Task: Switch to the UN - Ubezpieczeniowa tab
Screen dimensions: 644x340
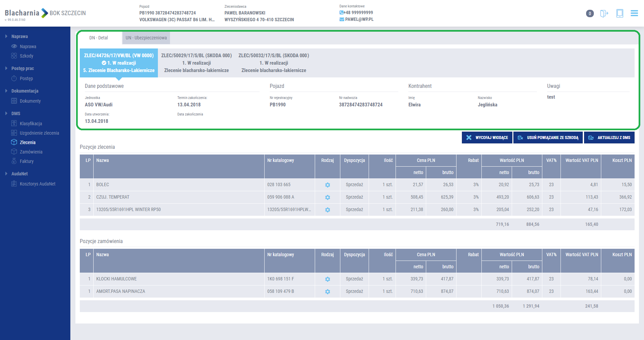Action: click(146, 38)
